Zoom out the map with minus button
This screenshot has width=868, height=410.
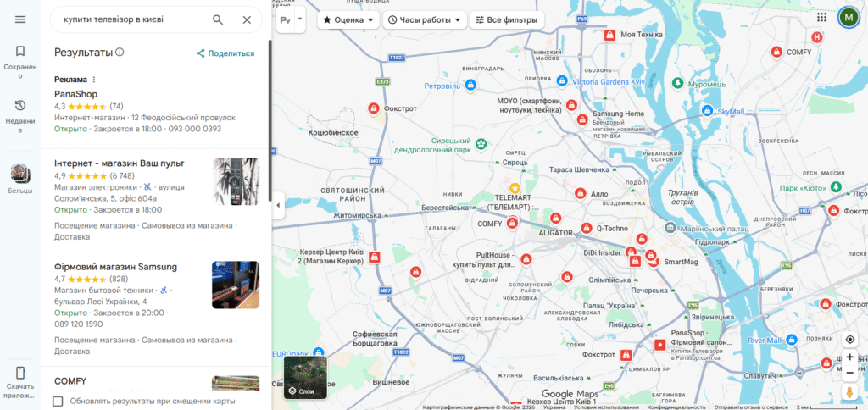pyautogui.click(x=849, y=373)
